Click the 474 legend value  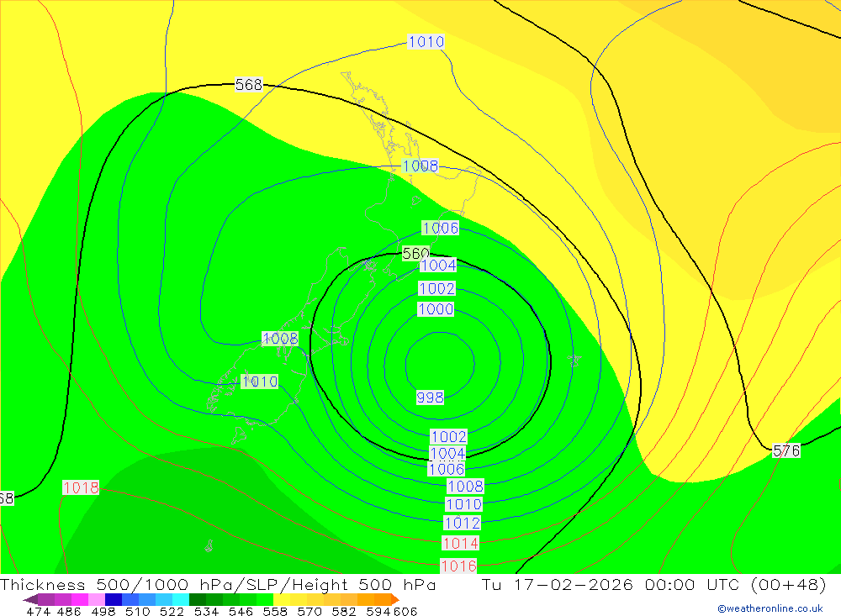point(38,611)
